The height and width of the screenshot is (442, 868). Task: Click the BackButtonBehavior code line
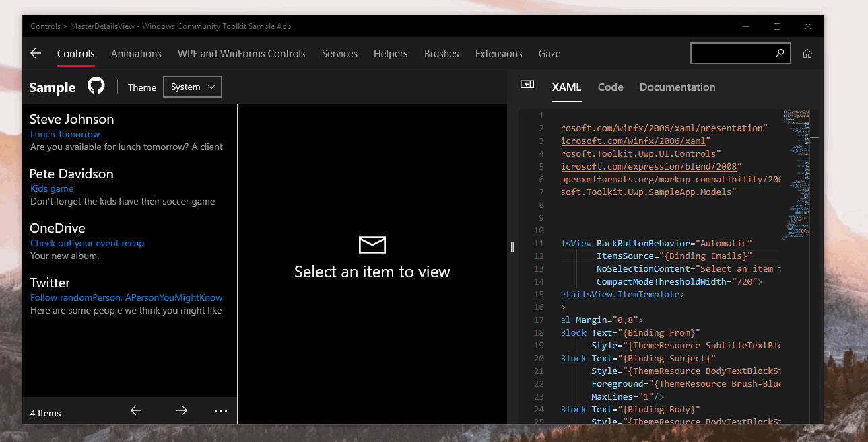point(657,243)
